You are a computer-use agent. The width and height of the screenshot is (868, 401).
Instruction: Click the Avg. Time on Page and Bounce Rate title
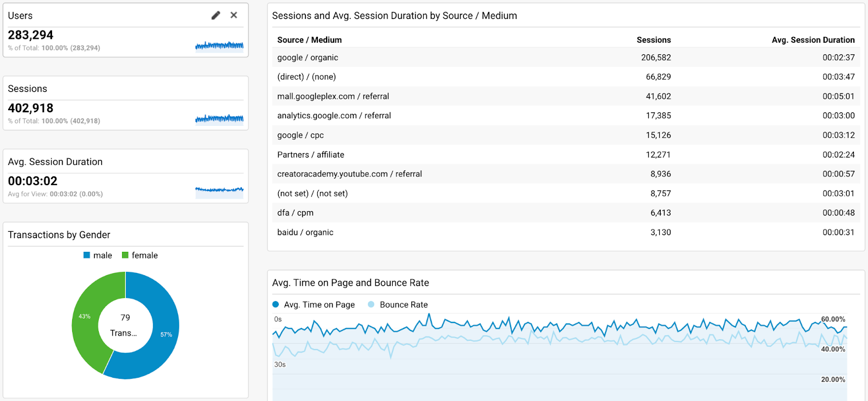coord(350,282)
